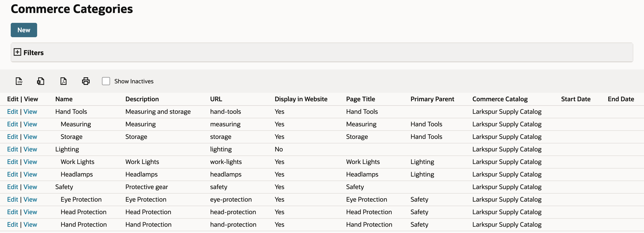Edit the Hand Tools category
The width and height of the screenshot is (644, 233).
click(x=13, y=112)
